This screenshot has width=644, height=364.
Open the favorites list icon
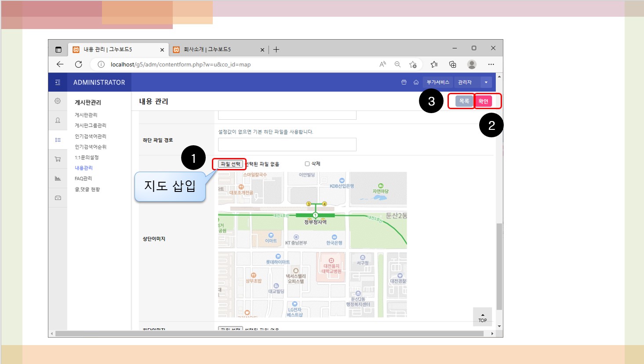[x=434, y=64]
